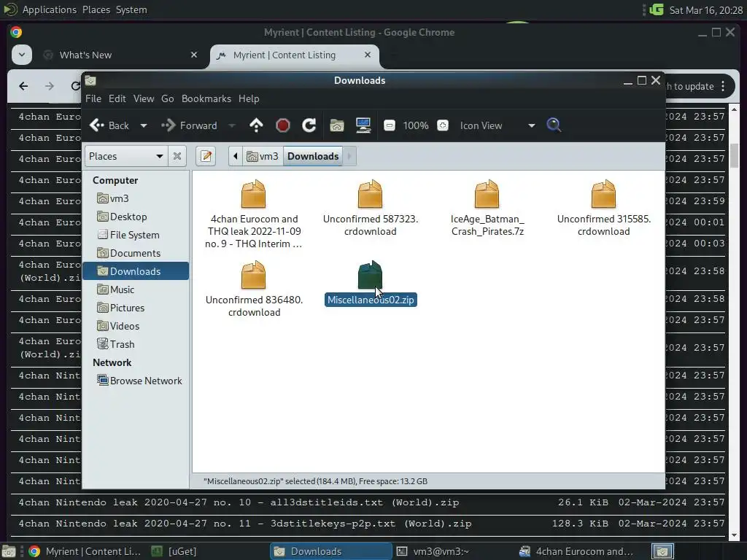Switch to the uGet taskbar entry
Image resolution: width=747 pixels, height=560 pixels.
pyautogui.click(x=174, y=551)
